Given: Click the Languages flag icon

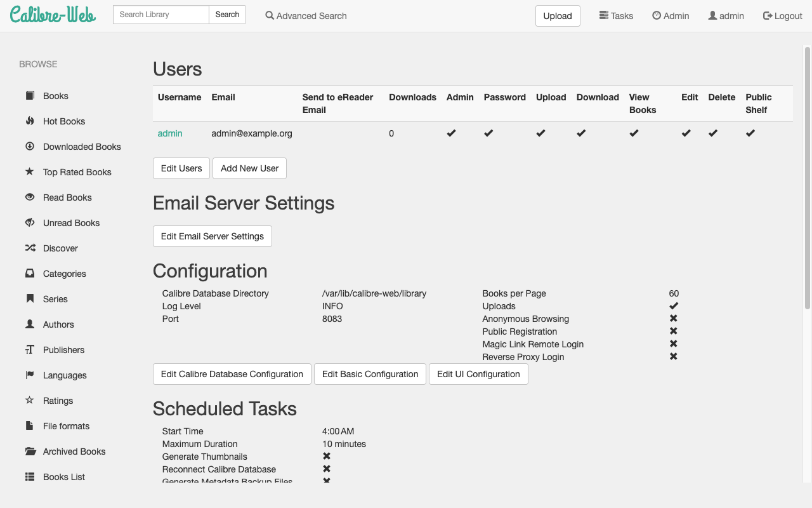Looking at the screenshot, I should [x=30, y=375].
